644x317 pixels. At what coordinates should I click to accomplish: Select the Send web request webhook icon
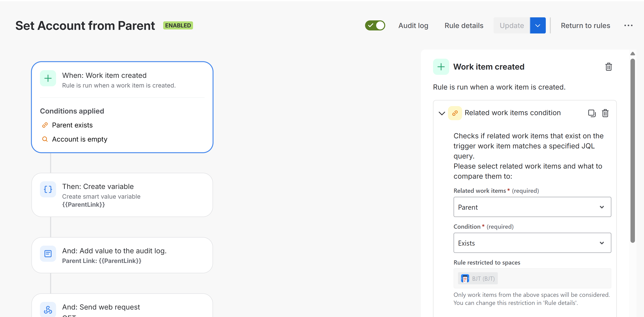click(48, 310)
